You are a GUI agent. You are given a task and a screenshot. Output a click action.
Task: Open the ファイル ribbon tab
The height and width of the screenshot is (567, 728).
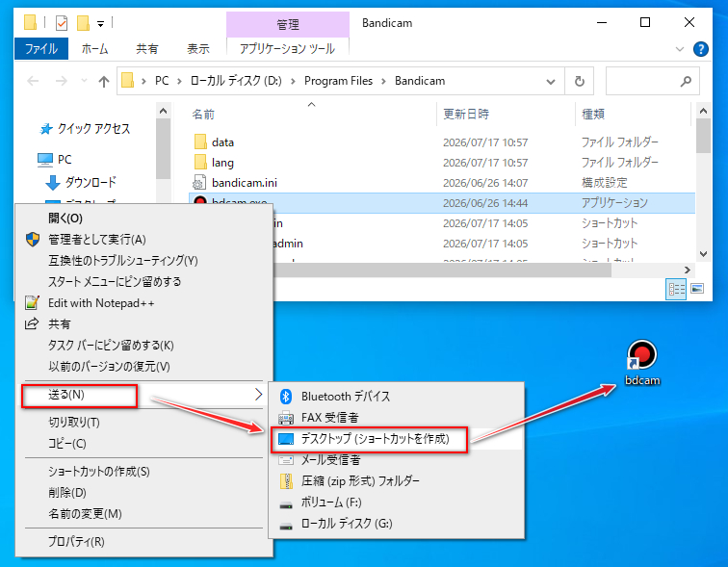pyautogui.click(x=41, y=48)
